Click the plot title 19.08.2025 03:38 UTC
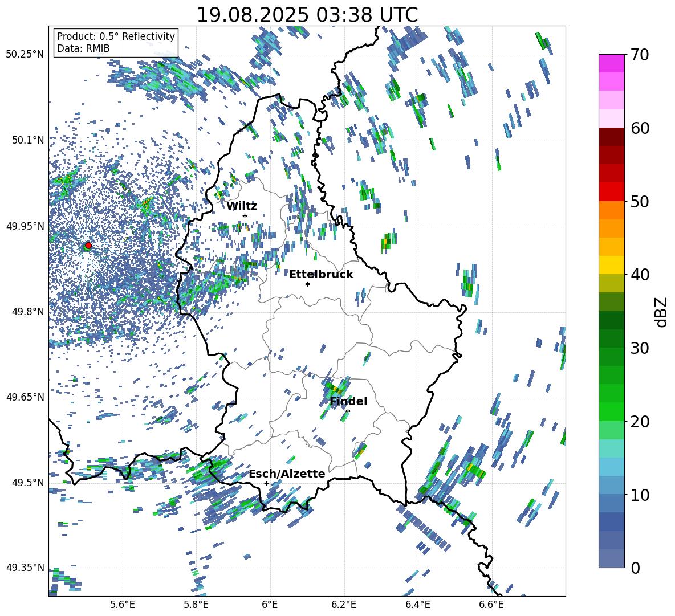The width and height of the screenshot is (675, 616). click(x=307, y=15)
